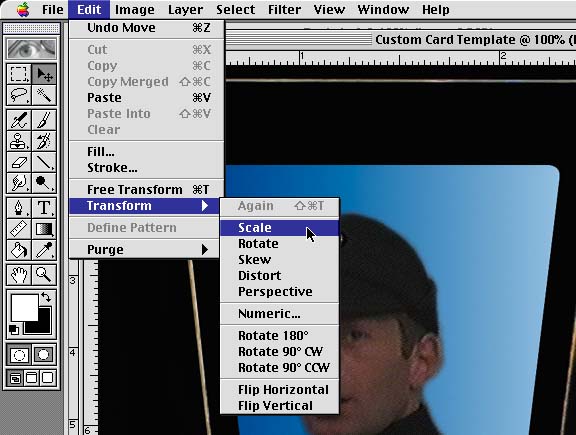Select the Paint Bucket tool
The height and width of the screenshot is (435, 576).
[19, 250]
